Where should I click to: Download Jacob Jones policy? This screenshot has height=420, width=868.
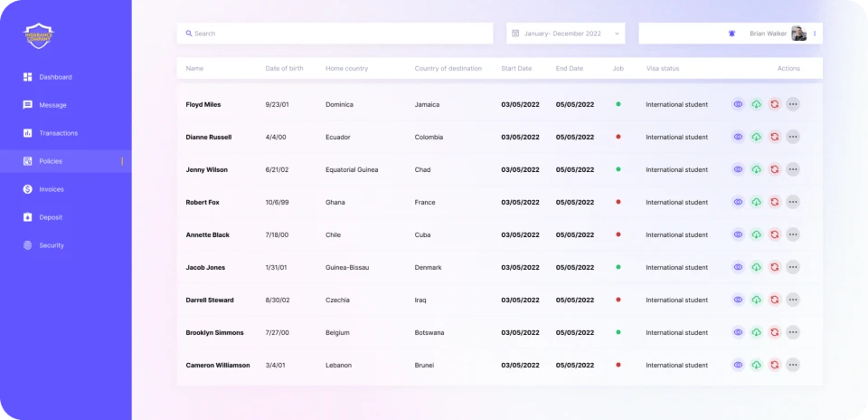756,267
